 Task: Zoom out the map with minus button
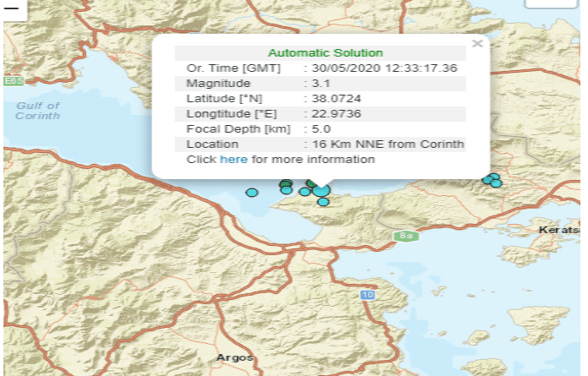point(12,8)
